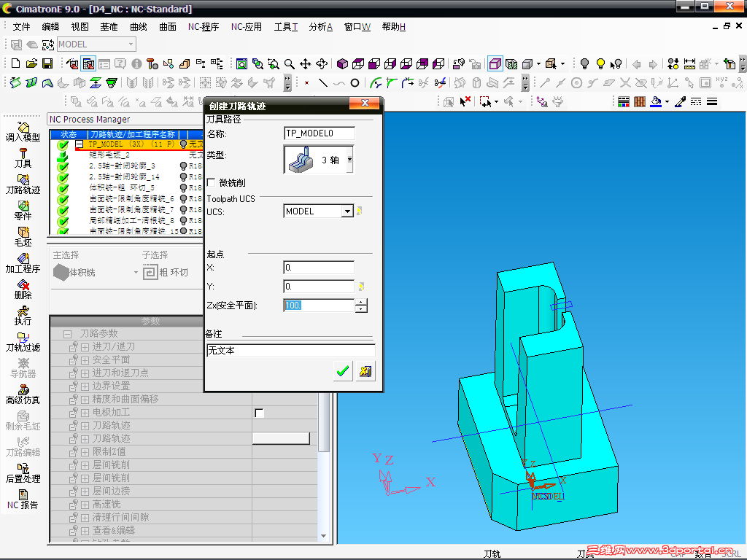
Task: Collapse the TP_MODEL tree node
Action: coord(80,144)
